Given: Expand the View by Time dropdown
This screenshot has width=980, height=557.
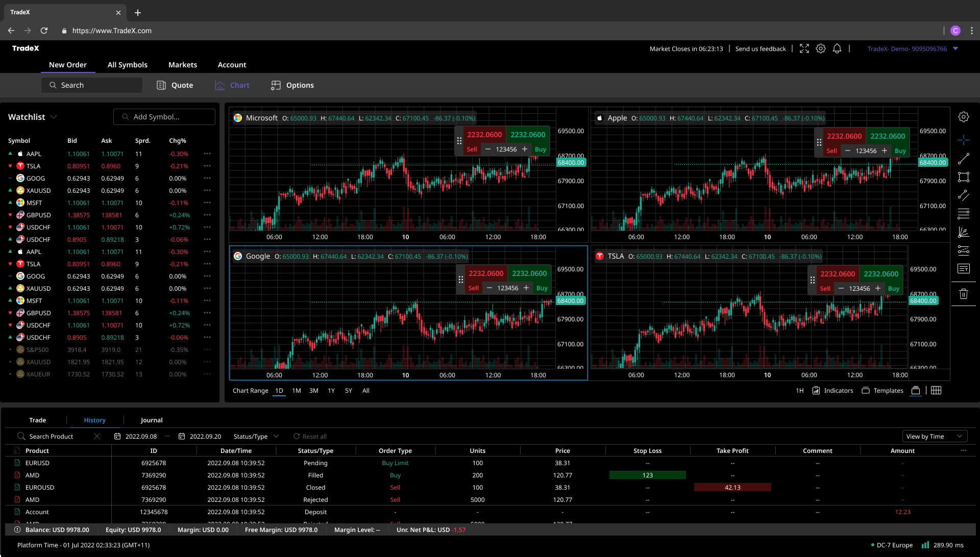Looking at the screenshot, I should pos(935,436).
